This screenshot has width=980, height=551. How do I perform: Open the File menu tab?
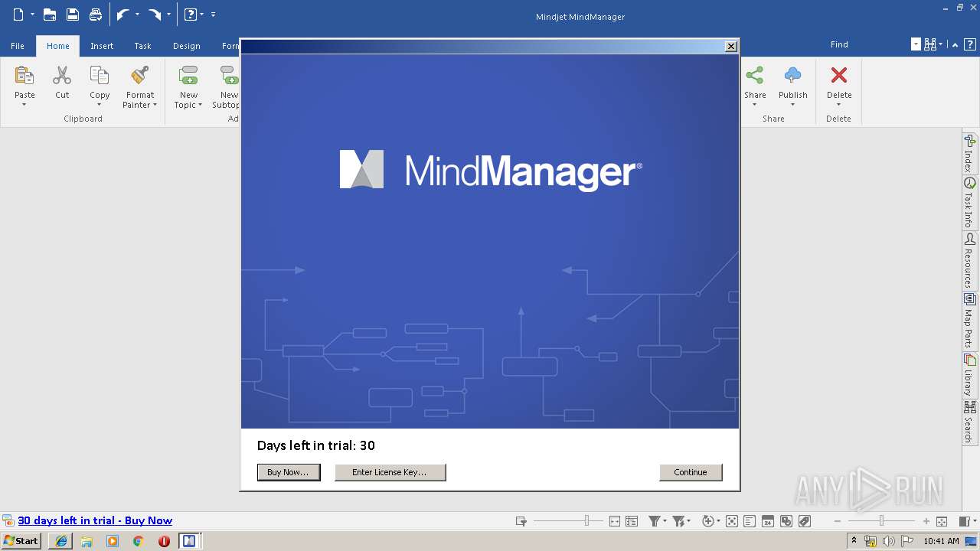(x=17, y=46)
